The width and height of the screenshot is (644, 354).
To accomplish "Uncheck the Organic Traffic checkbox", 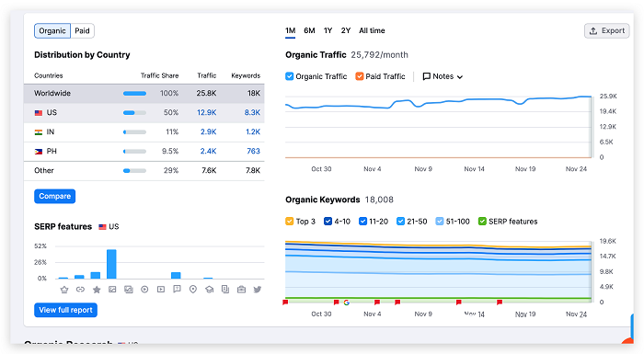I will coord(290,76).
